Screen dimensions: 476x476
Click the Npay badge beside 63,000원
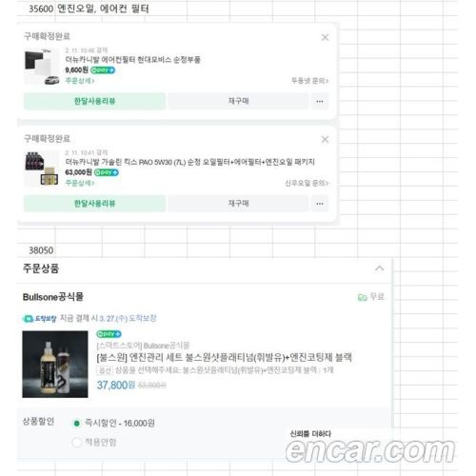click(107, 172)
